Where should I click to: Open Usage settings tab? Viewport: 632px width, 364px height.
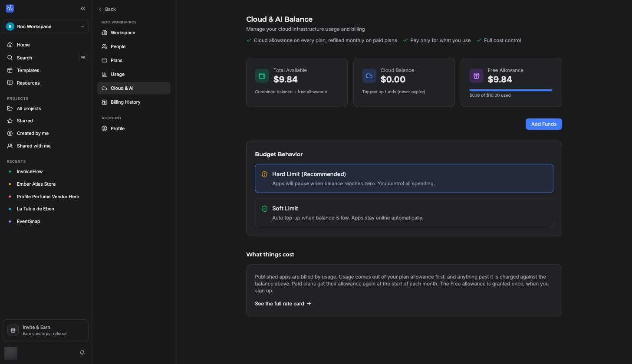[134, 74]
